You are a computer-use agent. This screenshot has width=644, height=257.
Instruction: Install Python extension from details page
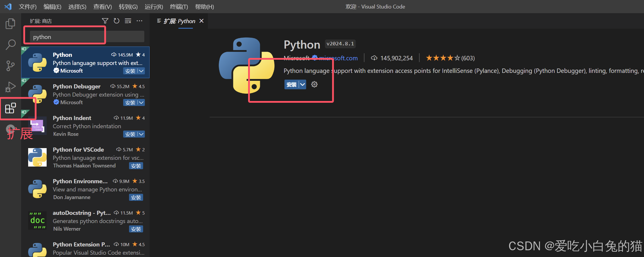pos(292,84)
